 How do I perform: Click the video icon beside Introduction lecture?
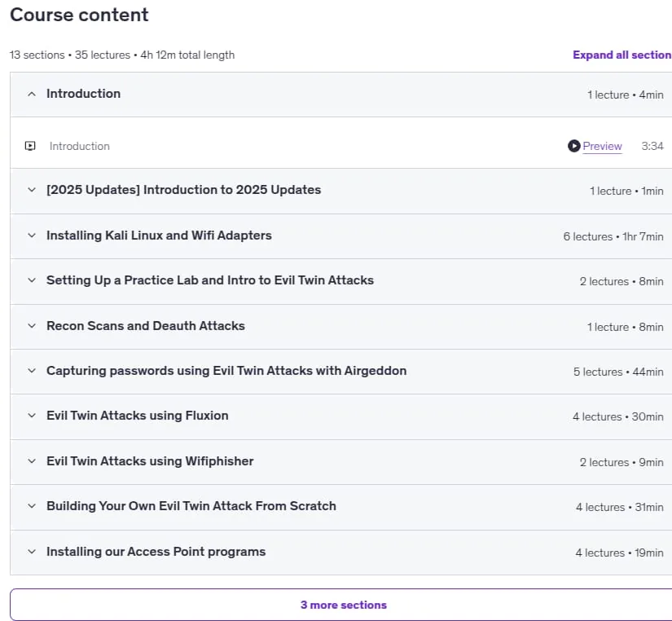[30, 146]
